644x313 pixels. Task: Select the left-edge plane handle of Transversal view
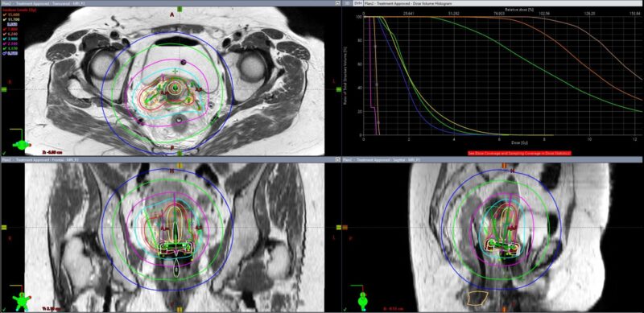[x=4, y=89]
